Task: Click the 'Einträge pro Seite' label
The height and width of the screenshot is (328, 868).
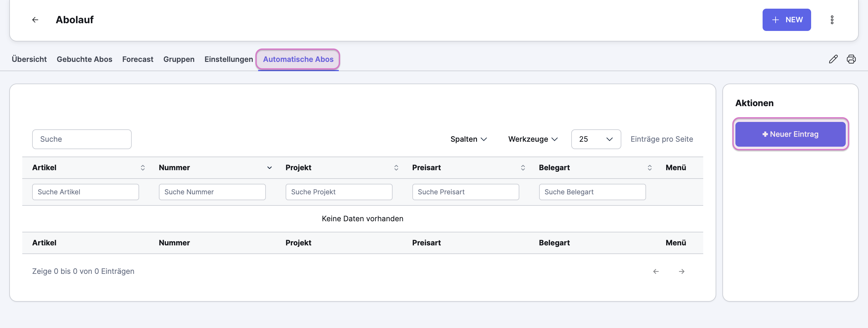Action: (662, 139)
